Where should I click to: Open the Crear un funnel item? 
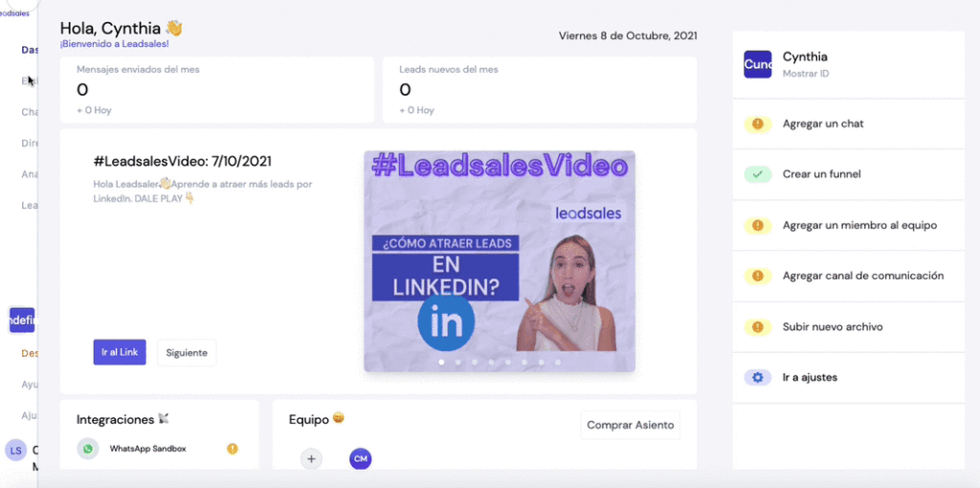(849, 174)
